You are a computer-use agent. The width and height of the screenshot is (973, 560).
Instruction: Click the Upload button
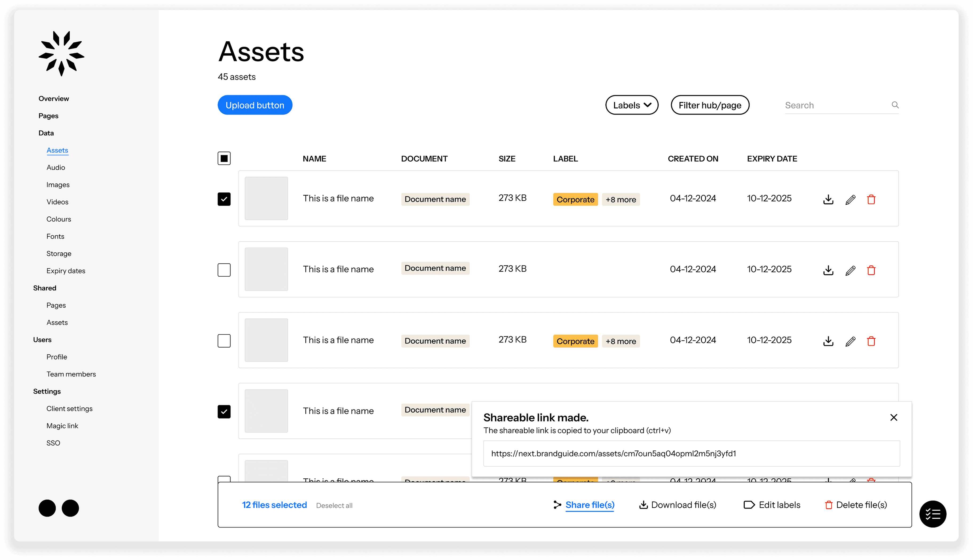255,105
